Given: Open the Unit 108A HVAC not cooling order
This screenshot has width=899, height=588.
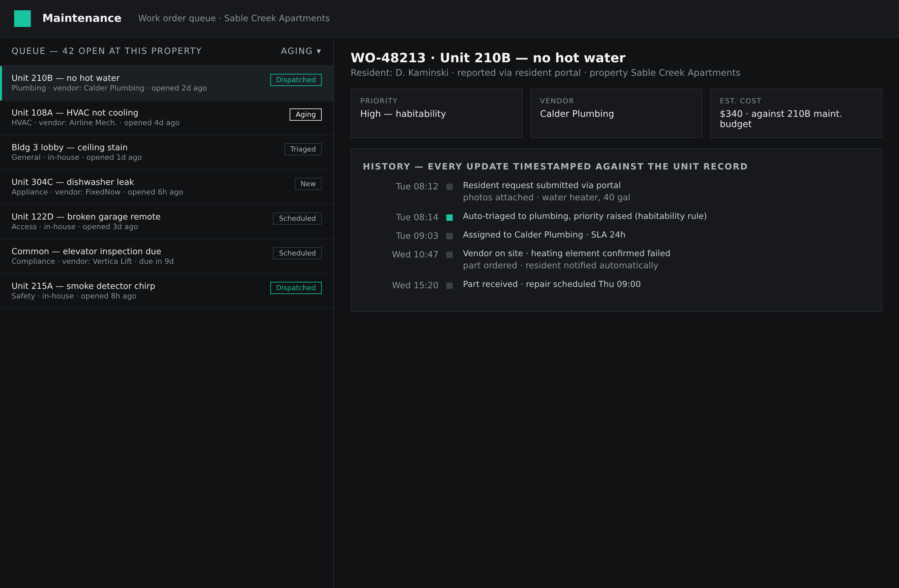Looking at the screenshot, I should (167, 118).
